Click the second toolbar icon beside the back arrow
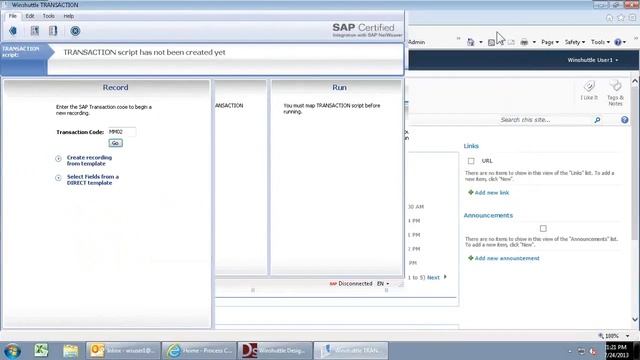The width and height of the screenshot is (640, 360). [x=35, y=31]
